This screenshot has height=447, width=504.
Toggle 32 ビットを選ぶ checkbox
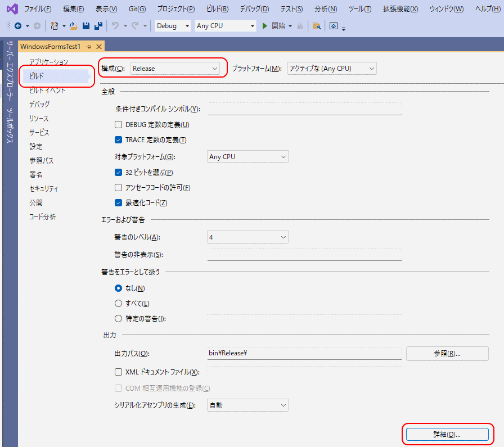(118, 173)
